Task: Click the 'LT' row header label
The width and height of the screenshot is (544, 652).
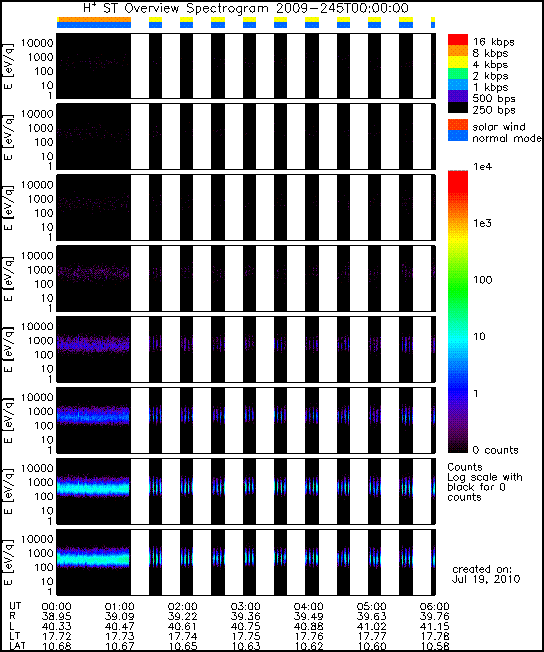Action: [14, 636]
